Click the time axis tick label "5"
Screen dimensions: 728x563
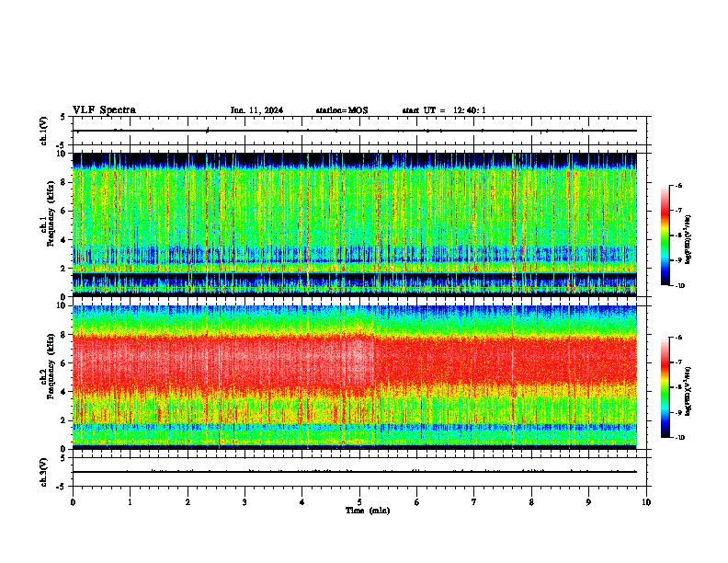359,502
